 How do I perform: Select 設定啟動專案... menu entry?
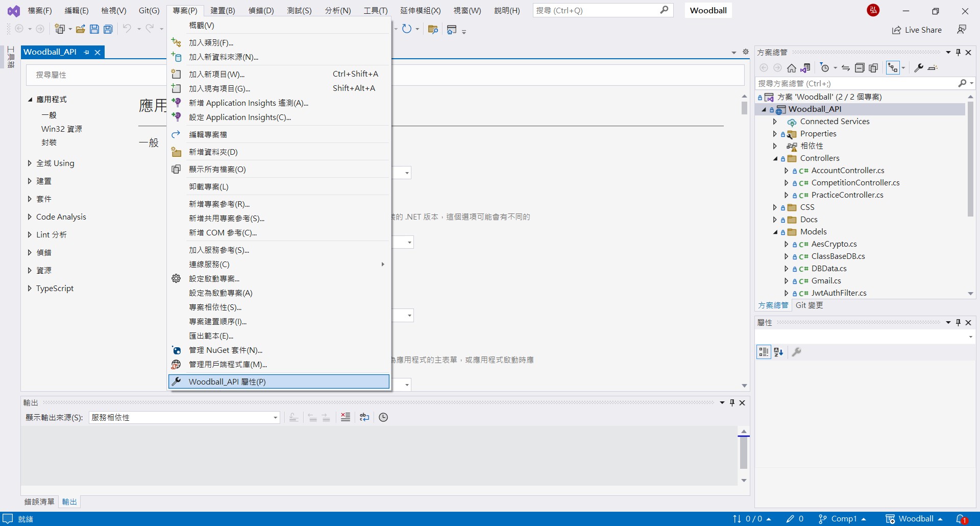279,279
